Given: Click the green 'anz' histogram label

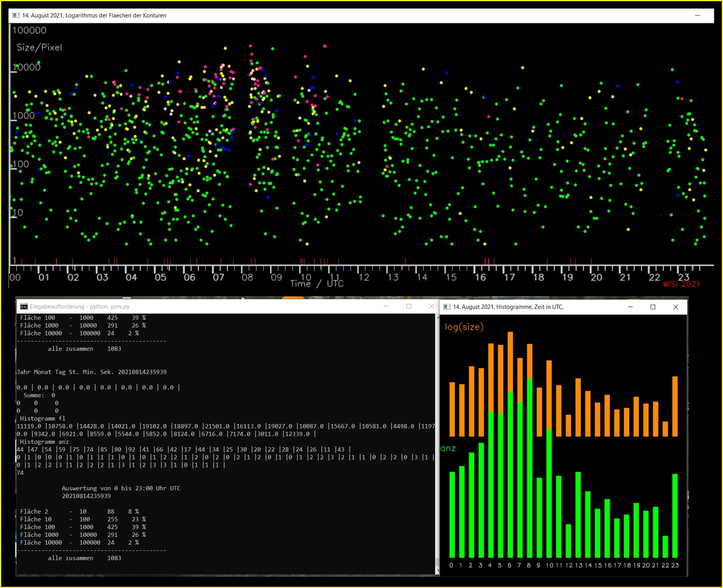Looking at the screenshot, I should [448, 448].
